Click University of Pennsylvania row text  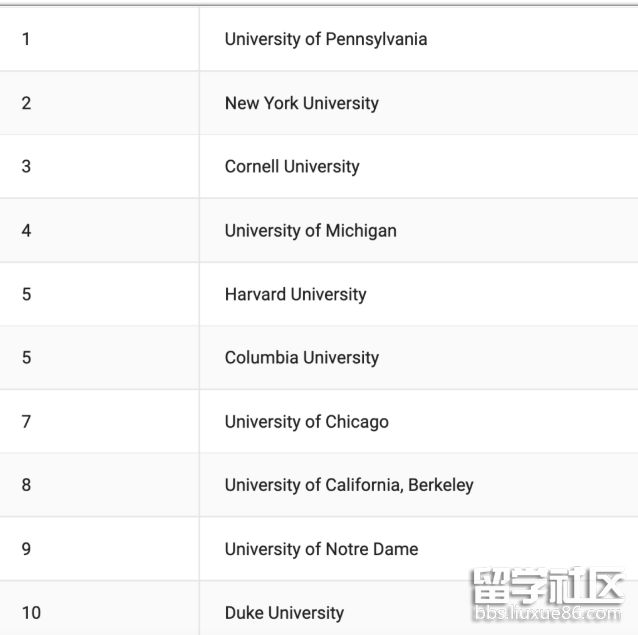[x=326, y=39]
